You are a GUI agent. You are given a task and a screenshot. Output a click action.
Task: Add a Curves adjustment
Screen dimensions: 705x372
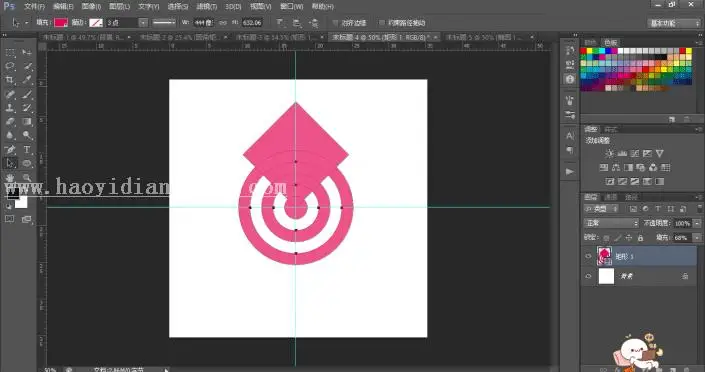635,153
